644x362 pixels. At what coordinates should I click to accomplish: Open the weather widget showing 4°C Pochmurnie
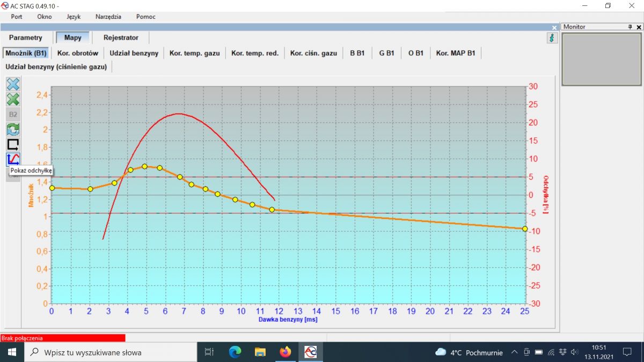[469, 352]
